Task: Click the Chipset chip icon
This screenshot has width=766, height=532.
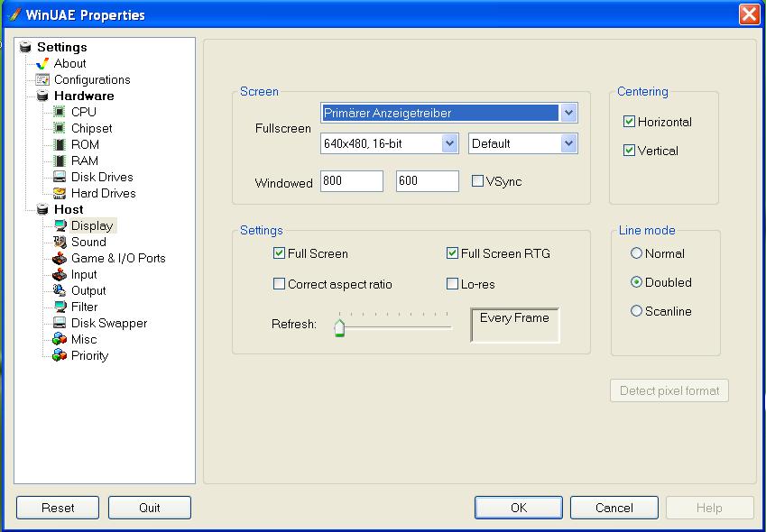Action: point(60,128)
